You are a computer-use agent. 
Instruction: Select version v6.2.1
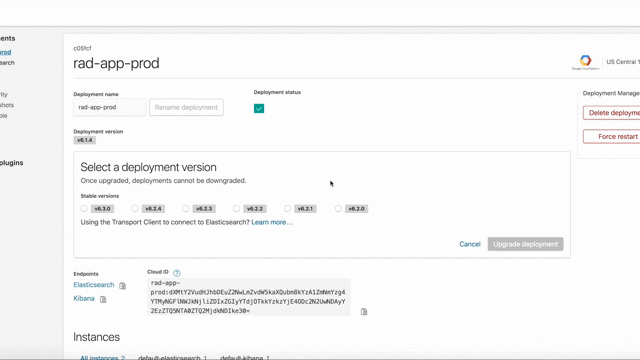[287, 209]
